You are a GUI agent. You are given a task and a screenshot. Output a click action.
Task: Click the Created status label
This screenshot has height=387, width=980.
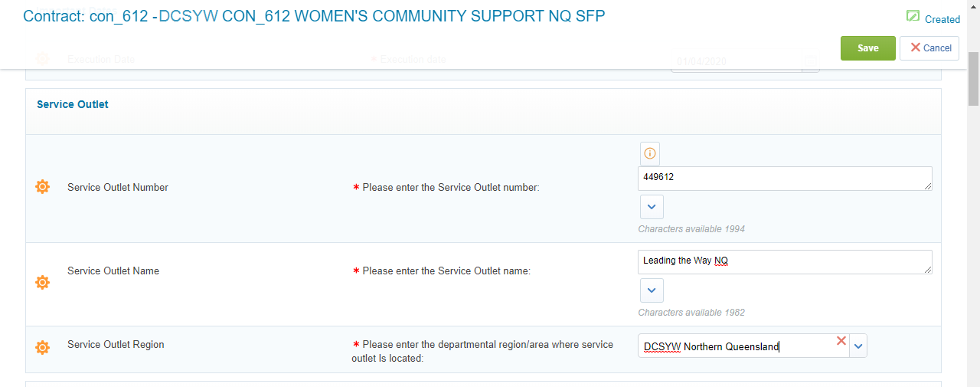click(942, 19)
